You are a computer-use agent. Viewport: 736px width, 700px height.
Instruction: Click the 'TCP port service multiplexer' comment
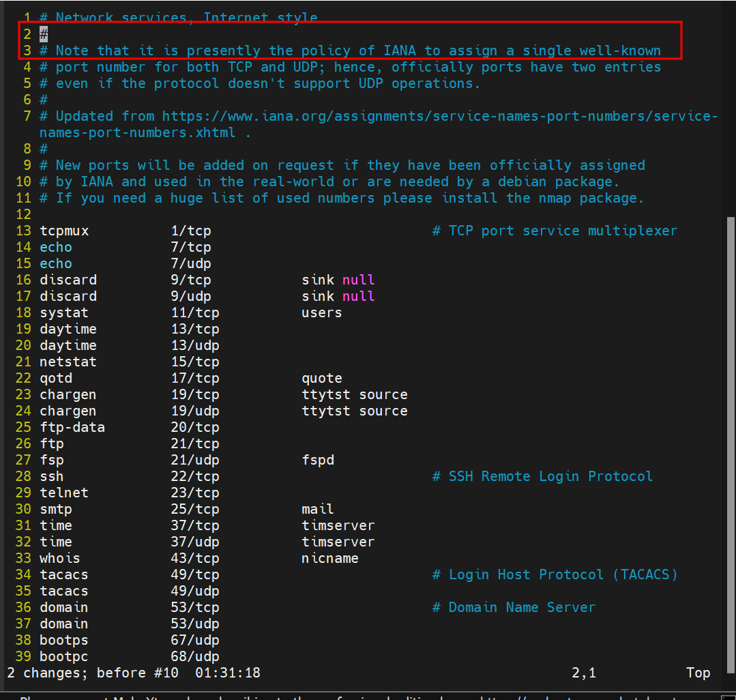tap(555, 231)
